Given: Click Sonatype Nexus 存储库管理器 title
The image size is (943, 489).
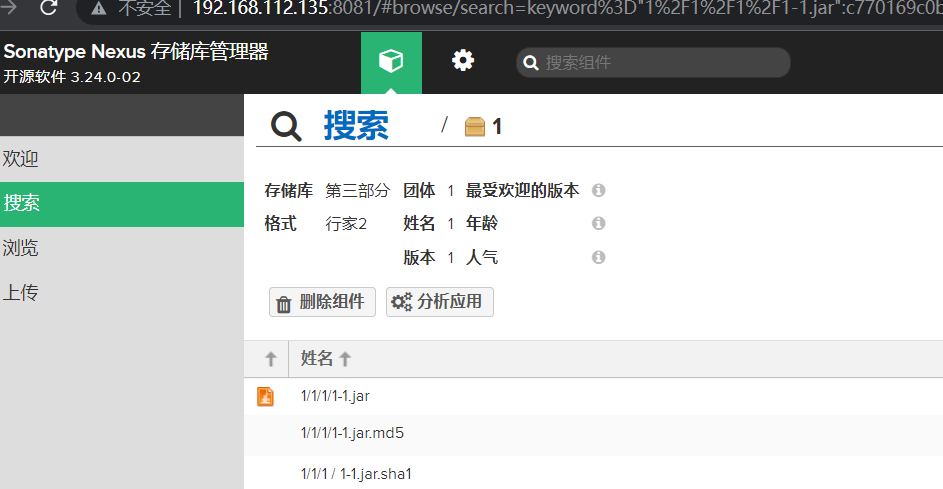Looking at the screenshot, I should click(x=136, y=52).
